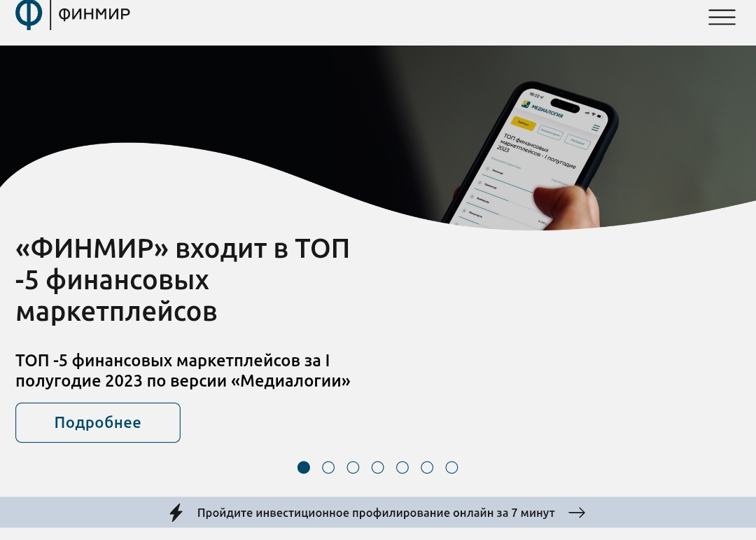Switch to the sixth carousel slide dot
The image size is (756, 540).
coord(427,468)
